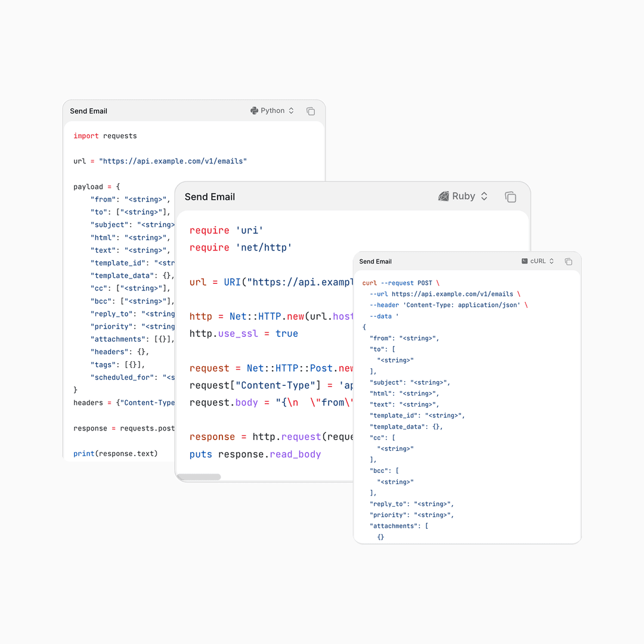Click the Send Email title on the cURL card
The width and height of the screenshot is (644, 644).
[x=375, y=261]
